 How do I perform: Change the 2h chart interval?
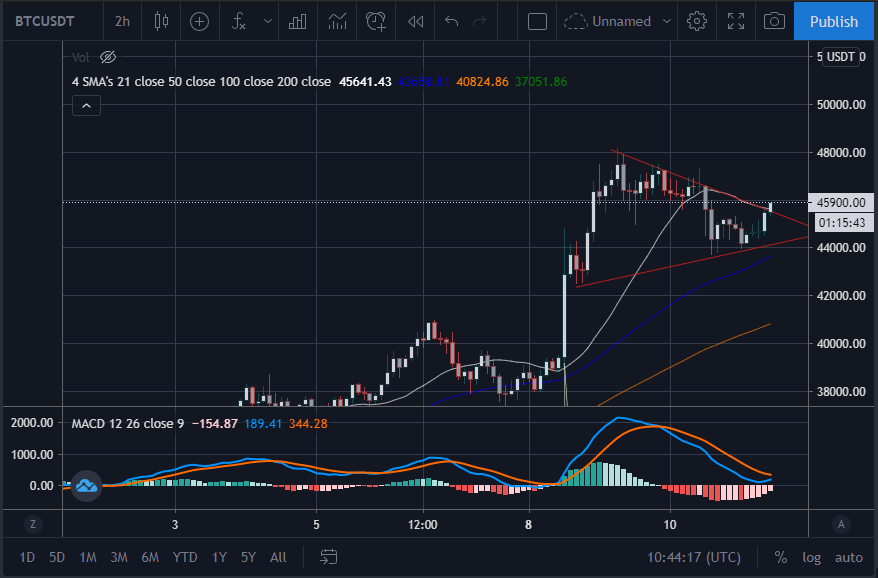[x=122, y=21]
